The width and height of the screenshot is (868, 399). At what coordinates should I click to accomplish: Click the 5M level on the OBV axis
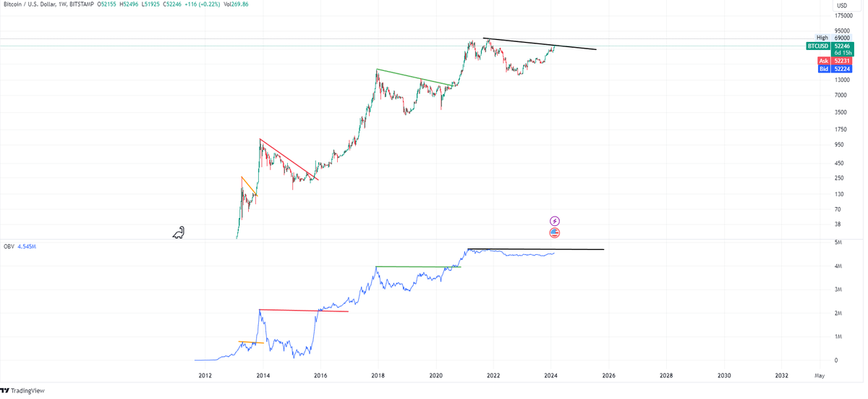coord(838,243)
